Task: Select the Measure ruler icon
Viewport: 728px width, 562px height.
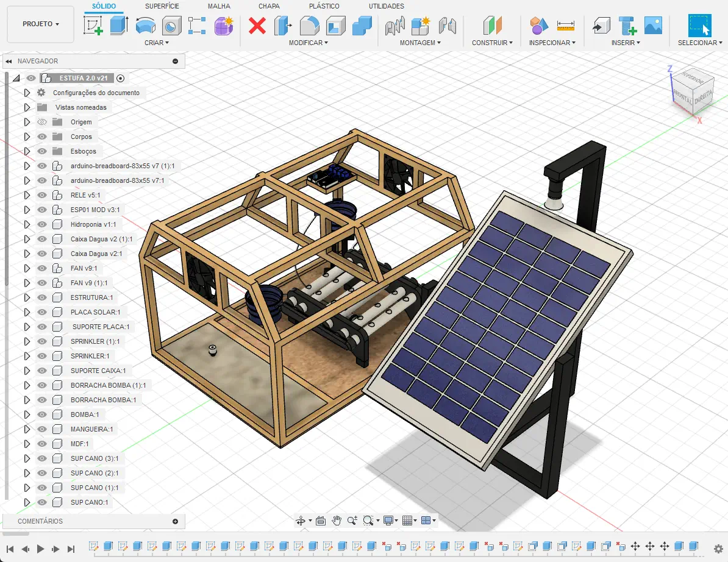Action: pyautogui.click(x=566, y=26)
